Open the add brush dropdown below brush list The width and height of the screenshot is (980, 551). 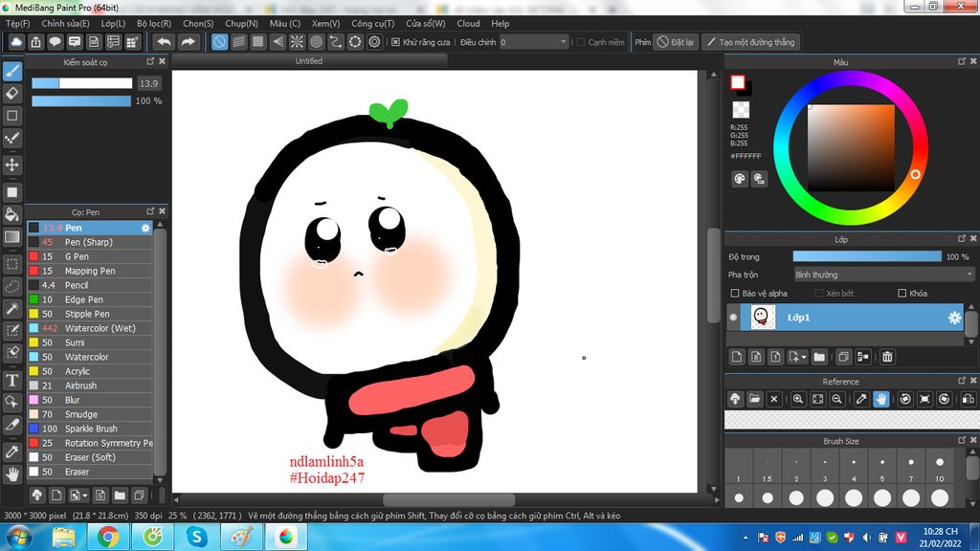(x=85, y=496)
